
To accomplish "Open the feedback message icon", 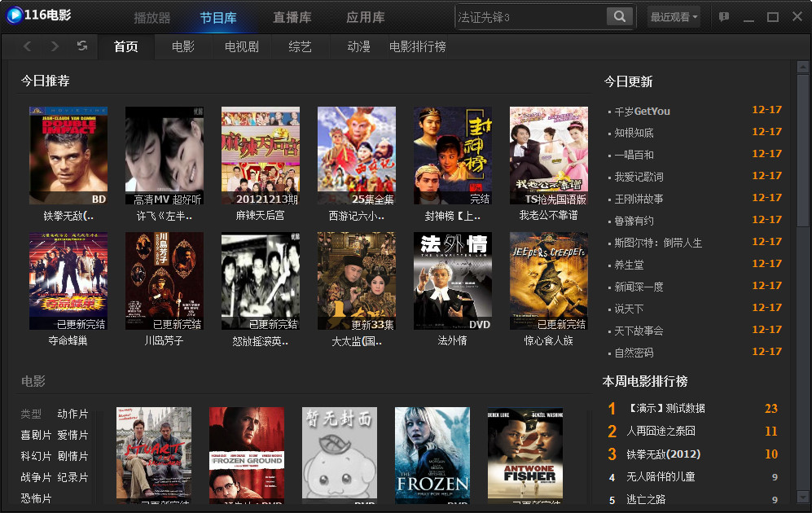I will pos(724,17).
